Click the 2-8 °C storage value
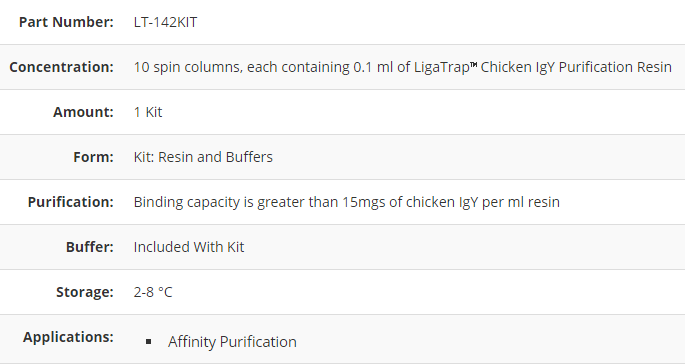This screenshot has height=364, width=685. 153,292
